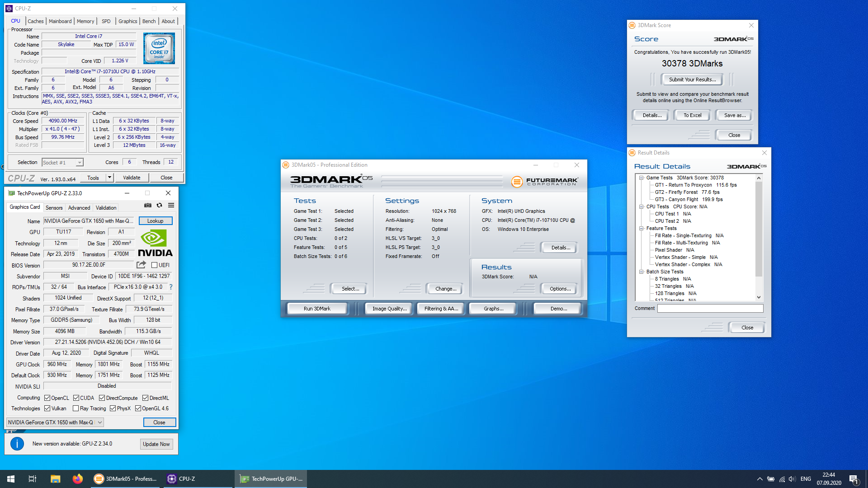Click the GPU-Z update info icon
This screenshot has height=488, width=868.
17,444
